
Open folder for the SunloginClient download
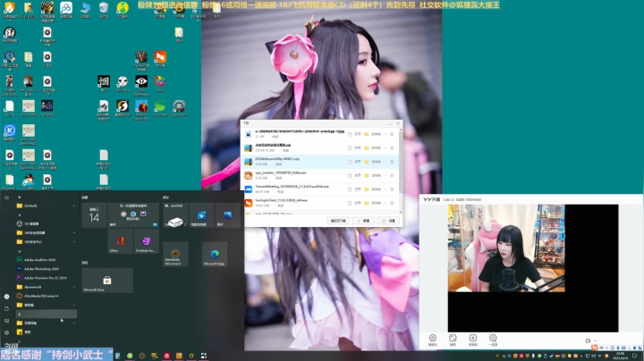coord(373,203)
